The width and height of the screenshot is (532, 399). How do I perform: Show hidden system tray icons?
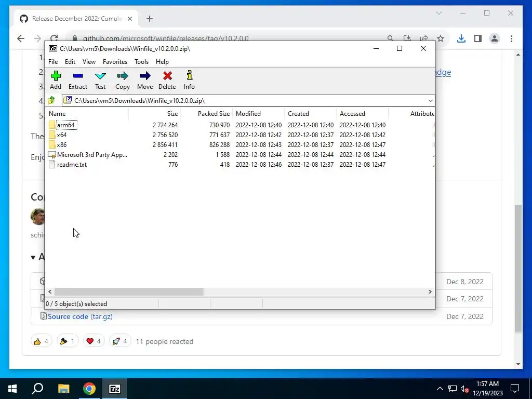click(440, 389)
